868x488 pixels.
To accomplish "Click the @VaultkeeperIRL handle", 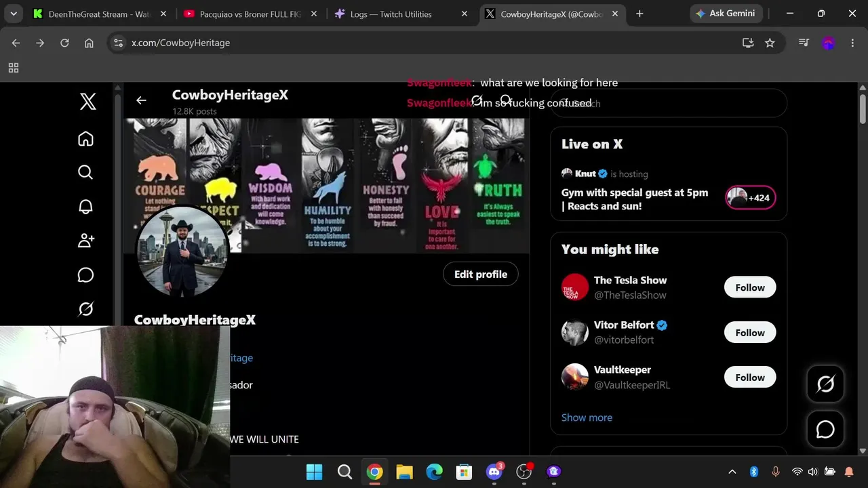I will (x=632, y=385).
